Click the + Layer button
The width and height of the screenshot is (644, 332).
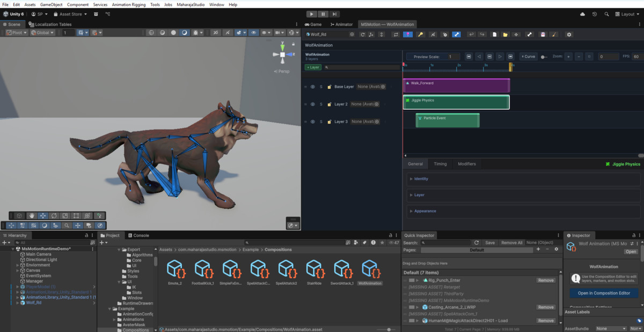point(313,67)
